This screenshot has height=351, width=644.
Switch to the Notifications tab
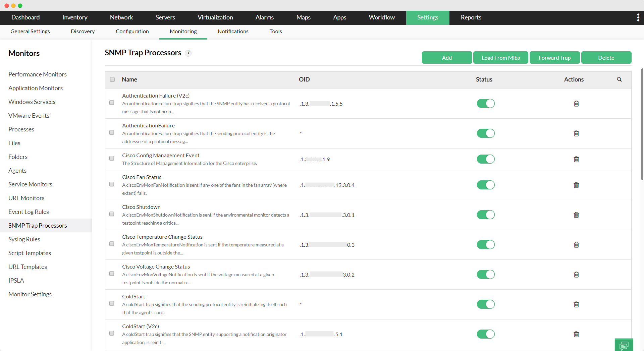click(x=233, y=31)
